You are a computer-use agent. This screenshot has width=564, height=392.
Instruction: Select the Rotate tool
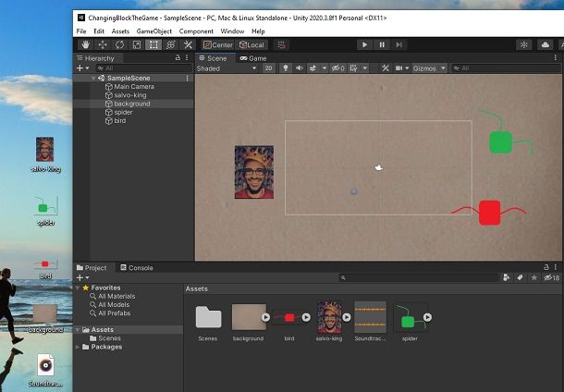(120, 45)
